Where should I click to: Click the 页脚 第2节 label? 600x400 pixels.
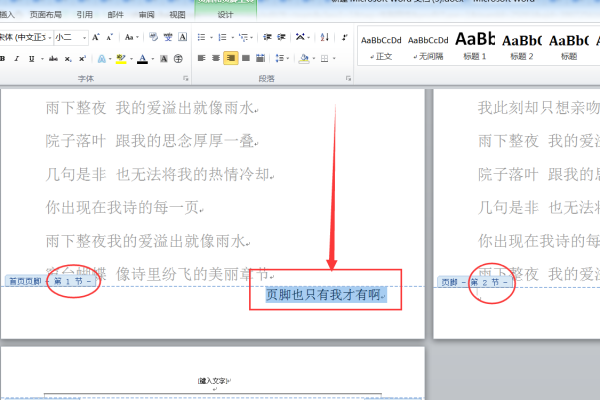tap(475, 282)
